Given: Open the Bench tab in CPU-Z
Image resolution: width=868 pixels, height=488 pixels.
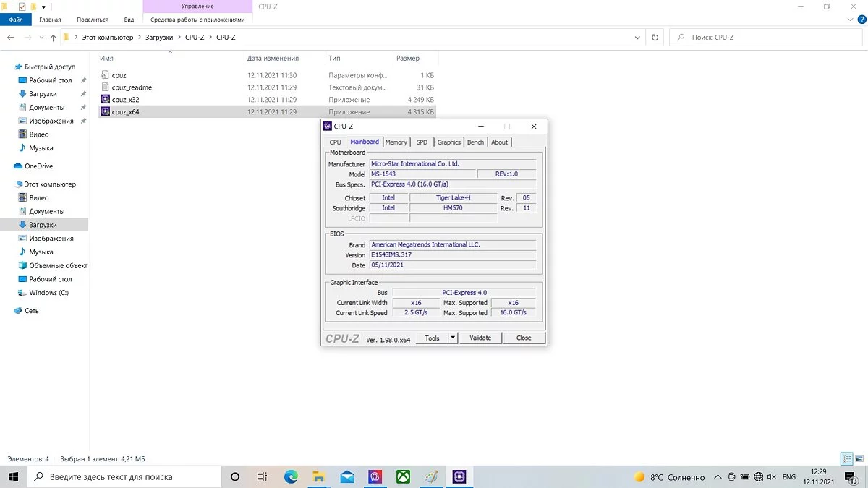Looking at the screenshot, I should pyautogui.click(x=475, y=142).
